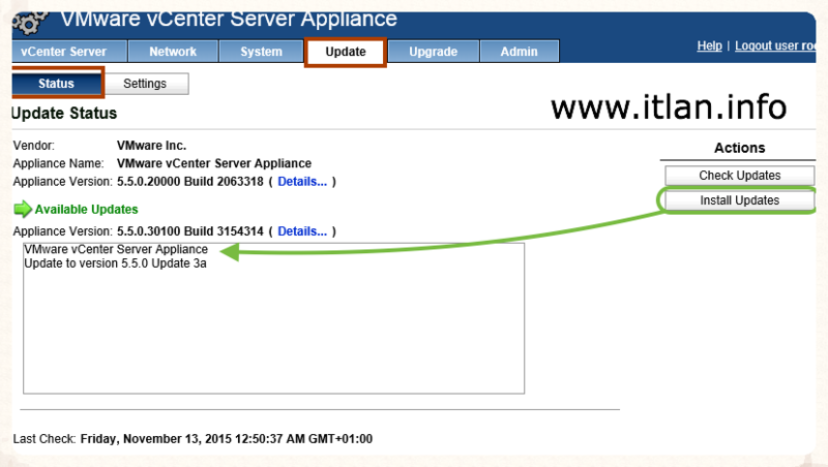Open Details for Build 3154314 update
828x467 pixels.
[x=301, y=232]
